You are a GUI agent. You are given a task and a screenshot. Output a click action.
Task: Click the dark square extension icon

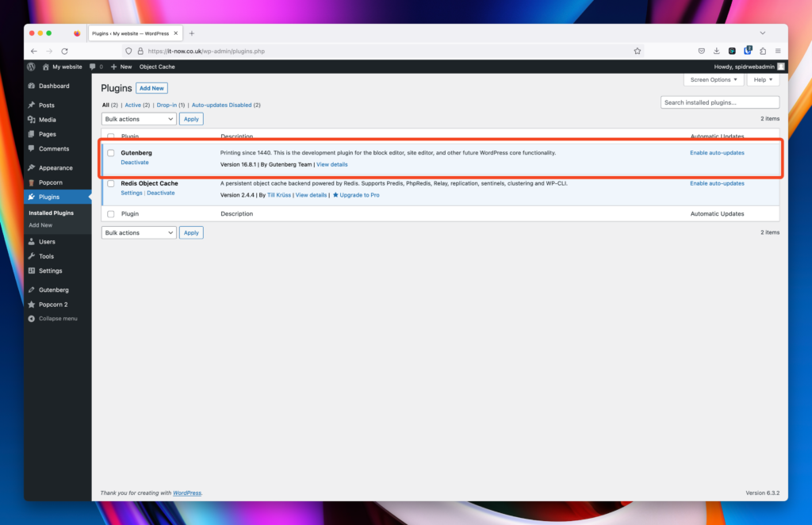point(732,52)
